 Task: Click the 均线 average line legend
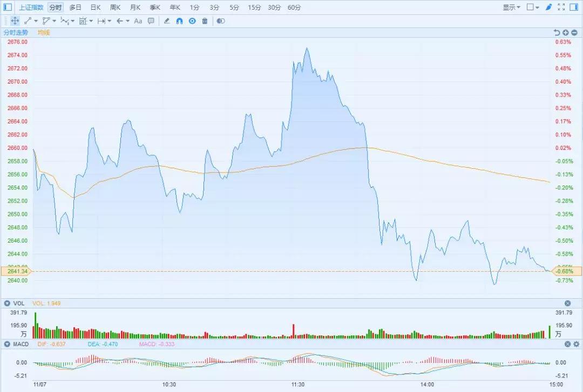pyautogui.click(x=44, y=32)
